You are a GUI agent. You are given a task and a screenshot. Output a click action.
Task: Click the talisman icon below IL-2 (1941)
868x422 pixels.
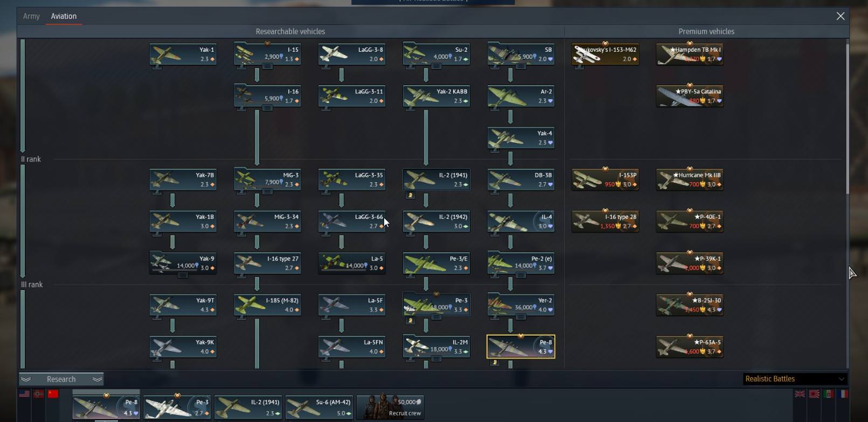pyautogui.click(x=410, y=195)
